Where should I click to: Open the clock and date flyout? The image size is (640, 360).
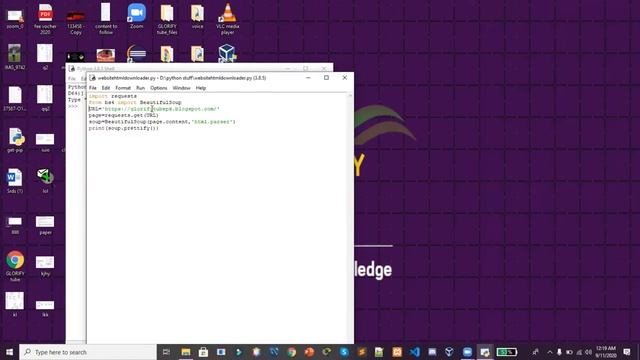(606, 352)
